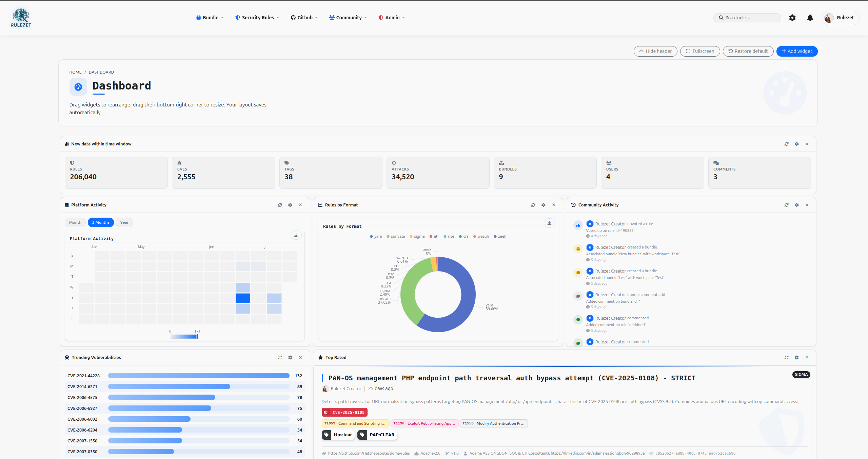Screen dimensions: 868x459
Task: Open the sigma-rules GitHub source link
Action: pos(369,453)
